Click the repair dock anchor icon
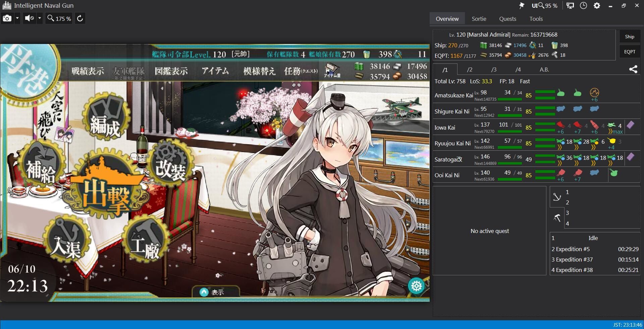The image size is (644, 329). pyautogui.click(x=557, y=197)
